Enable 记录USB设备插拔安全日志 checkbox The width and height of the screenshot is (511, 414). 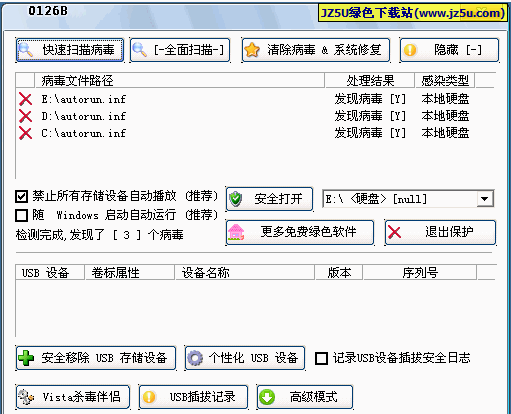point(322,358)
